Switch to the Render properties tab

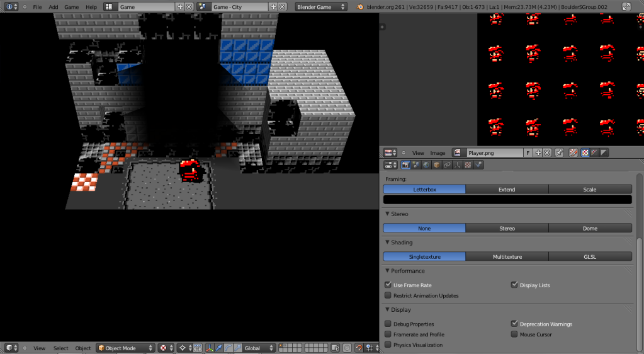(x=406, y=165)
